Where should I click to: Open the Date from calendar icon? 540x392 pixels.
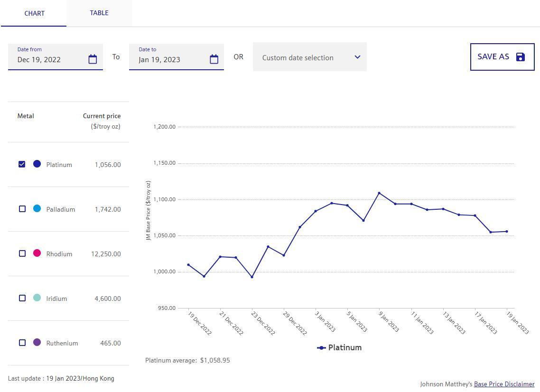(x=93, y=59)
